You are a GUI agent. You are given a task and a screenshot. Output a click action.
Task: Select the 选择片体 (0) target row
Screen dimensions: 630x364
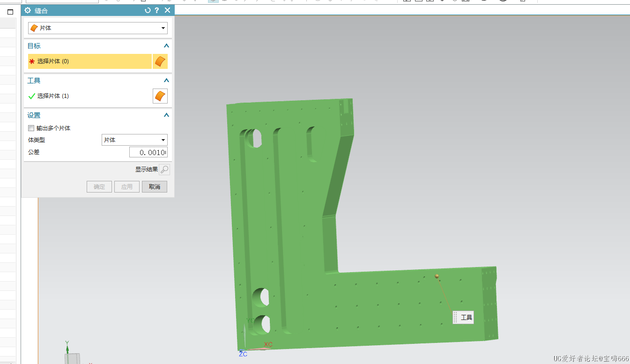[x=90, y=61]
